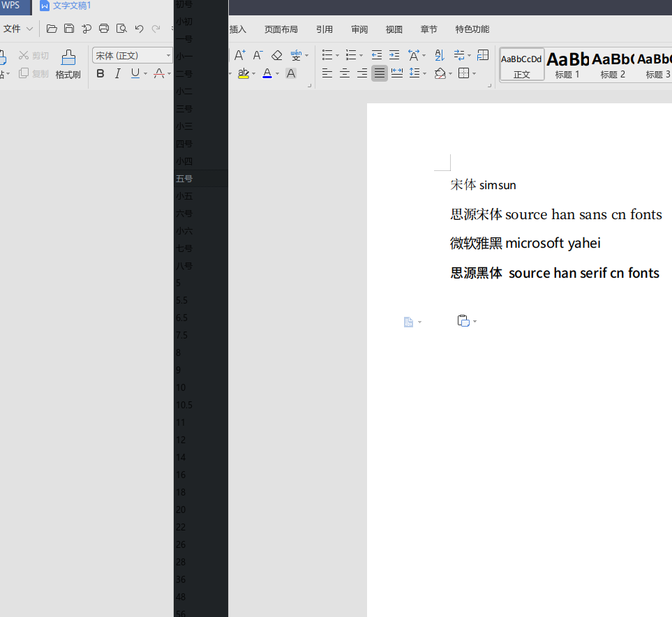Click the paste options icon in document
672x617 pixels.
coord(463,321)
